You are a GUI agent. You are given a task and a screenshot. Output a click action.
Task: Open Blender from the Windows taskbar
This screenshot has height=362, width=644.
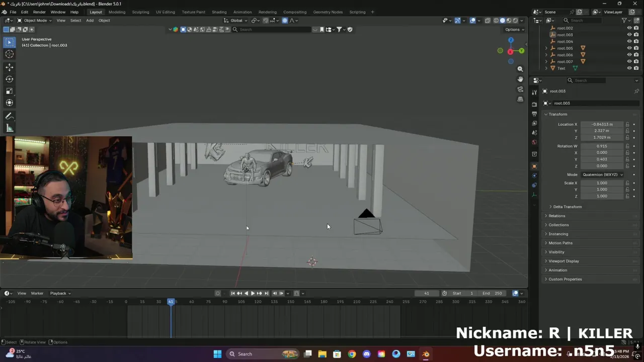[x=426, y=354]
